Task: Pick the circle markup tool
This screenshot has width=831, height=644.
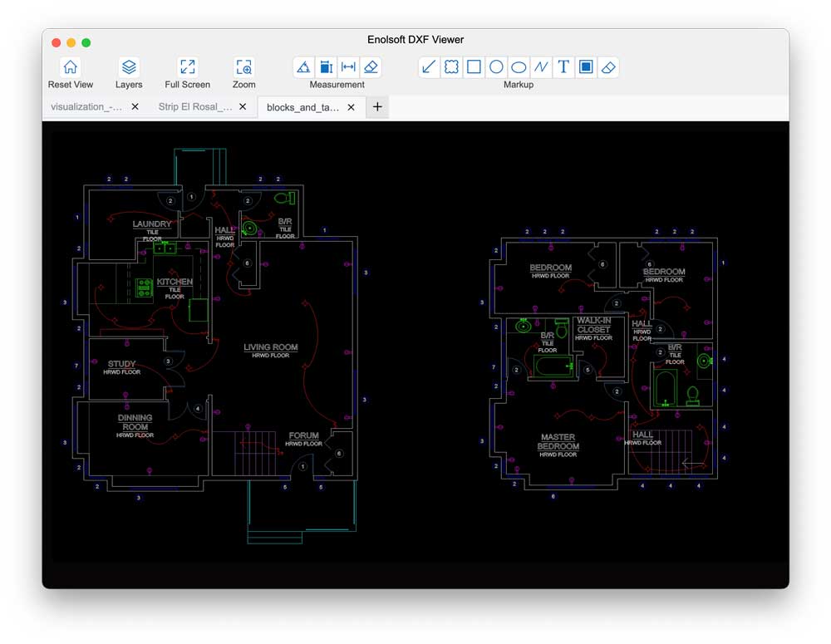Action: [496, 67]
